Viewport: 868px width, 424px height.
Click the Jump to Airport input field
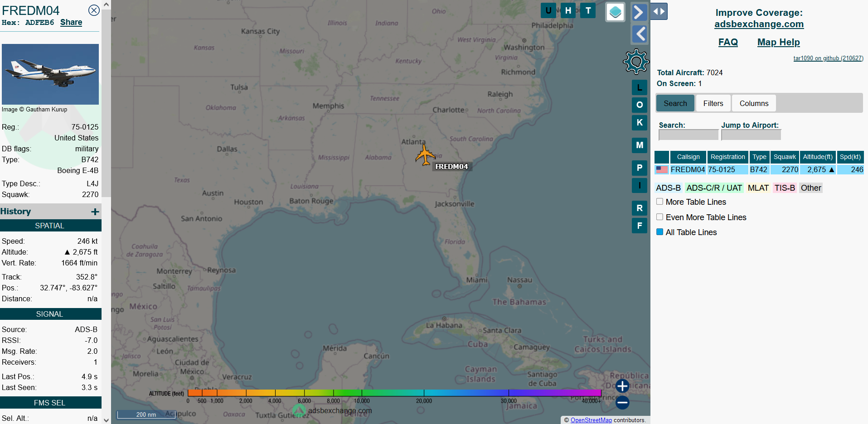(751, 135)
